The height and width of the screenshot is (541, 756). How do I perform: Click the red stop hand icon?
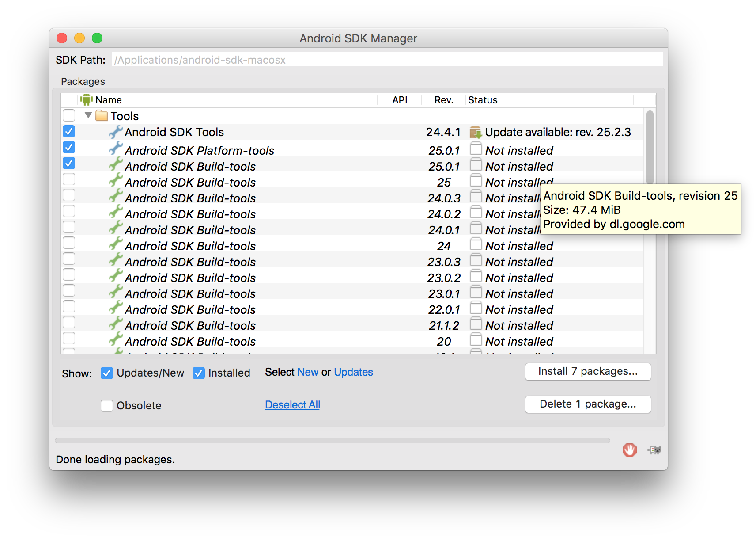[630, 450]
